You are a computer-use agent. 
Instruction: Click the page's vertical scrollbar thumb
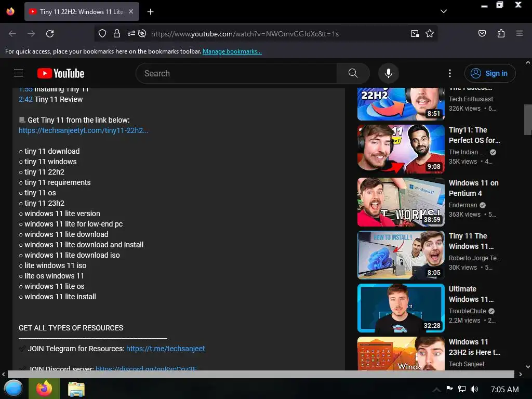tap(528, 119)
